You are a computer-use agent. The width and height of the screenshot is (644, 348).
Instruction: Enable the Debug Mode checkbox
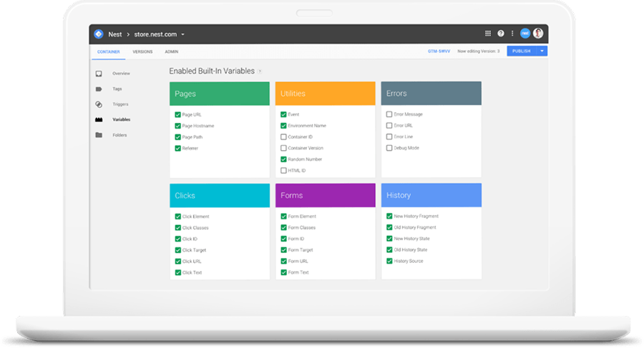pyautogui.click(x=389, y=148)
